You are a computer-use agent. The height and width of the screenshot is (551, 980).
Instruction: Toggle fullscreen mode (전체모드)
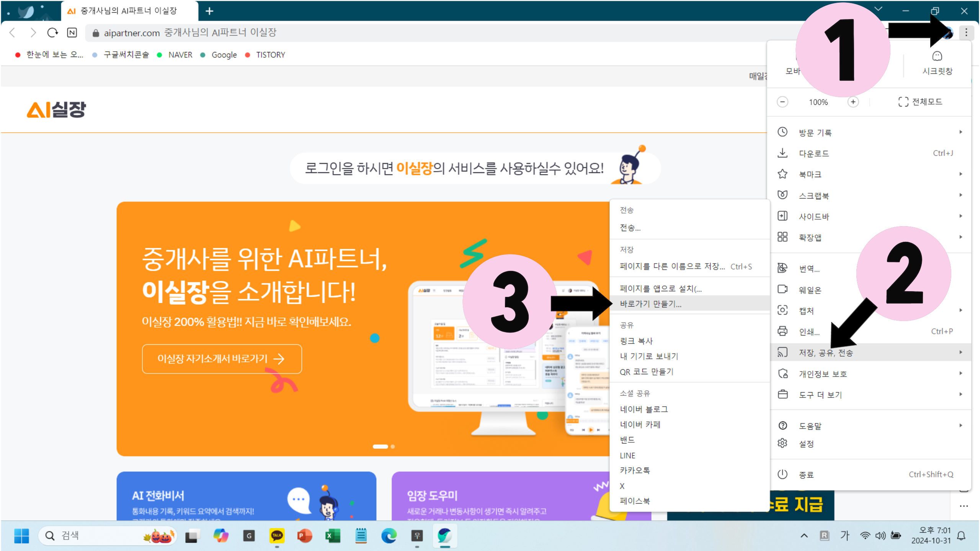coord(920,102)
